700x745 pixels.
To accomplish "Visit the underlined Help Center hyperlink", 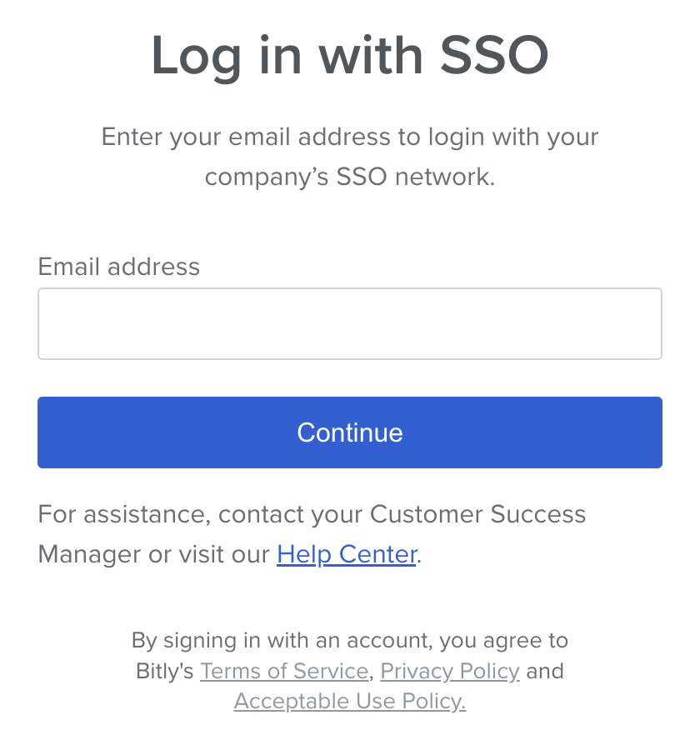I will pos(347,554).
